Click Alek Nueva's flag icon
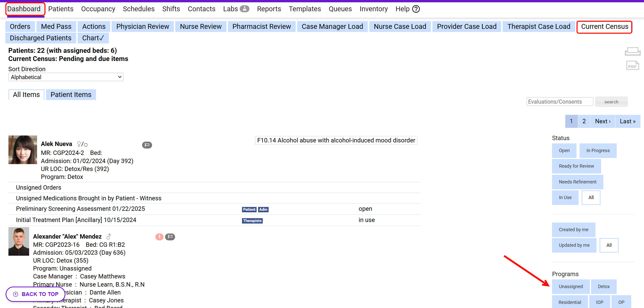The height and width of the screenshot is (308, 644). (x=147, y=145)
